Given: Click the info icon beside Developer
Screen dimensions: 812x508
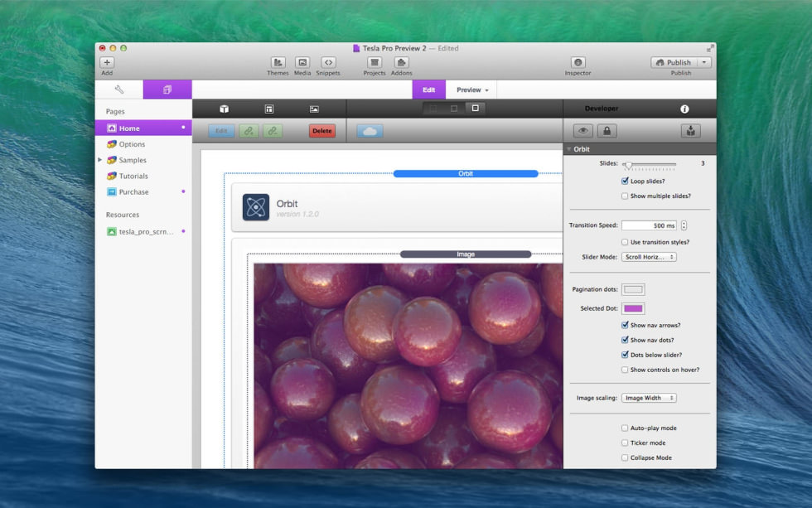Looking at the screenshot, I should [684, 109].
